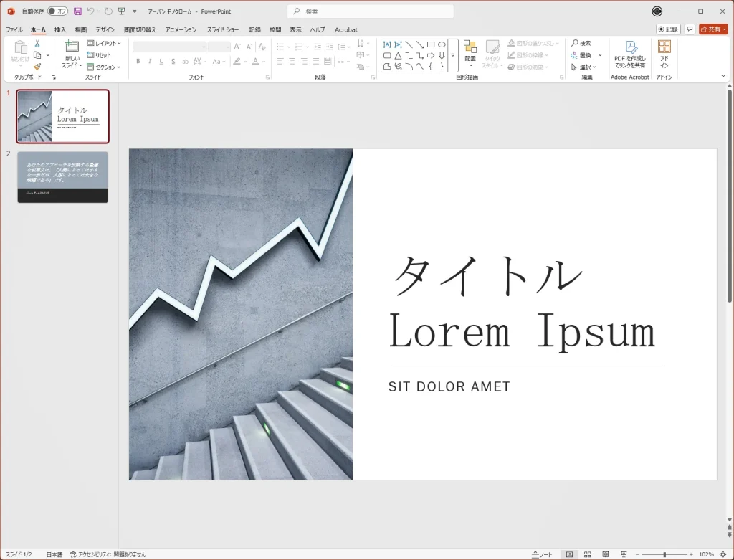This screenshot has height=560, width=734.
Task: Click the 共有 (Share) button
Action: tap(713, 29)
